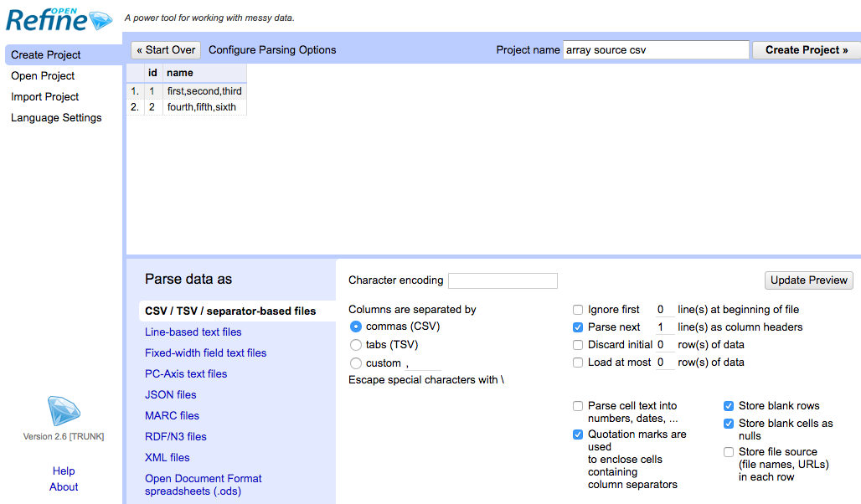
Task: Click the Load at most row count field
Action: (665, 363)
